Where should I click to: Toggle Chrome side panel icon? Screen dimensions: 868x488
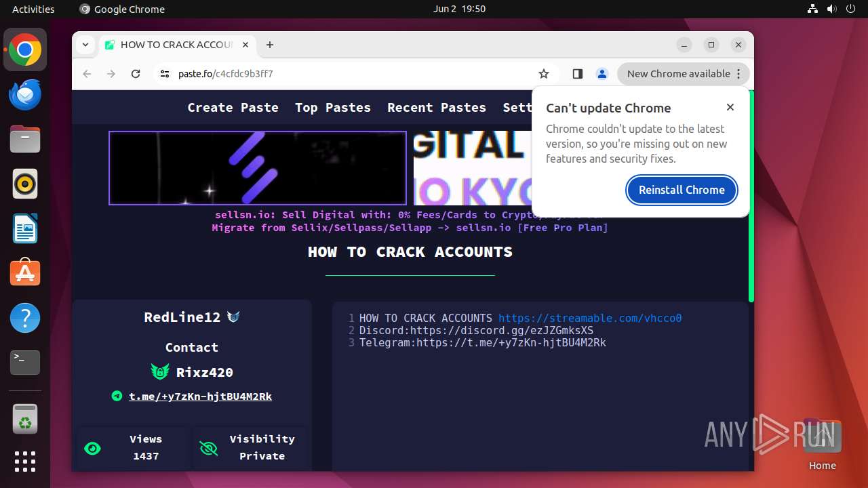(578, 74)
